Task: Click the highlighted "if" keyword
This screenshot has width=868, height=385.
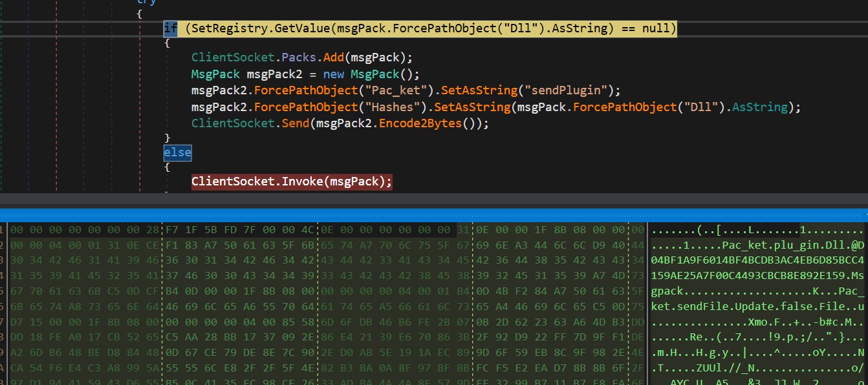Action: (x=171, y=29)
